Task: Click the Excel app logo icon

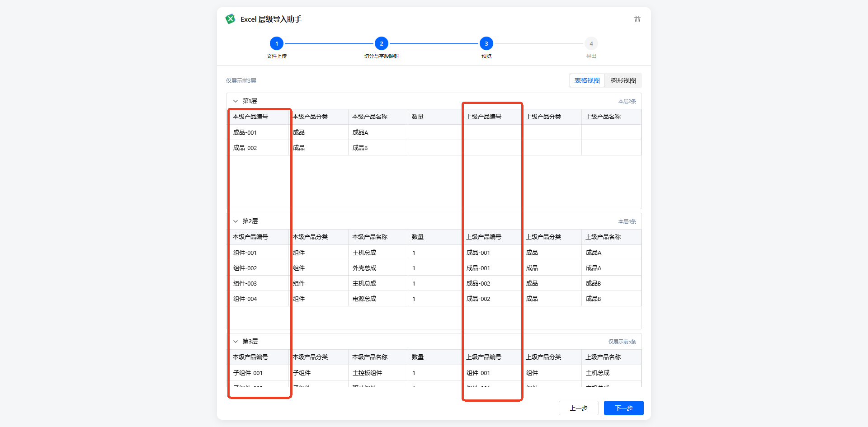Action: [231, 19]
